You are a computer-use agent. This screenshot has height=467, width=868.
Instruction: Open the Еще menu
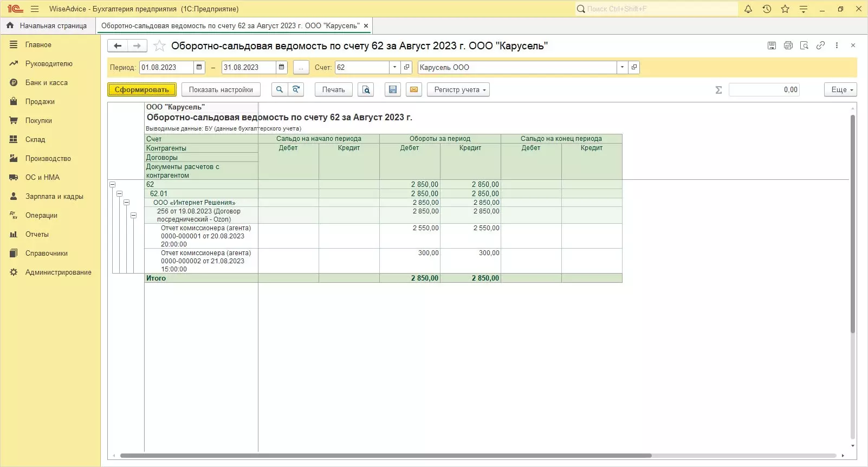840,89
